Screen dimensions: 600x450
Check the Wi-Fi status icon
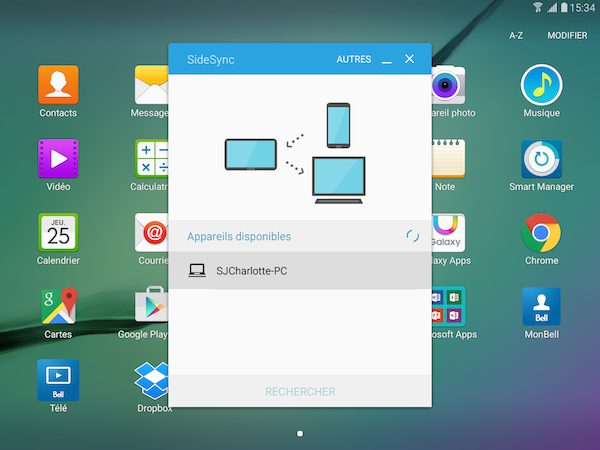point(538,7)
